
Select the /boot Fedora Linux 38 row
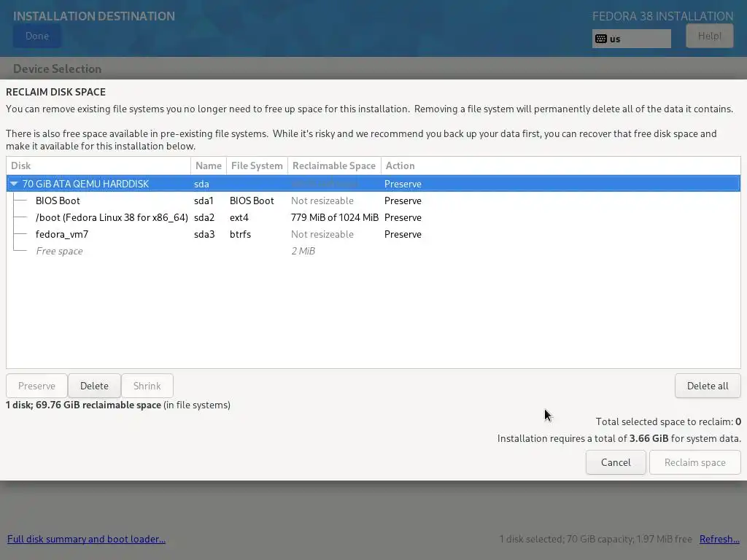click(373, 217)
